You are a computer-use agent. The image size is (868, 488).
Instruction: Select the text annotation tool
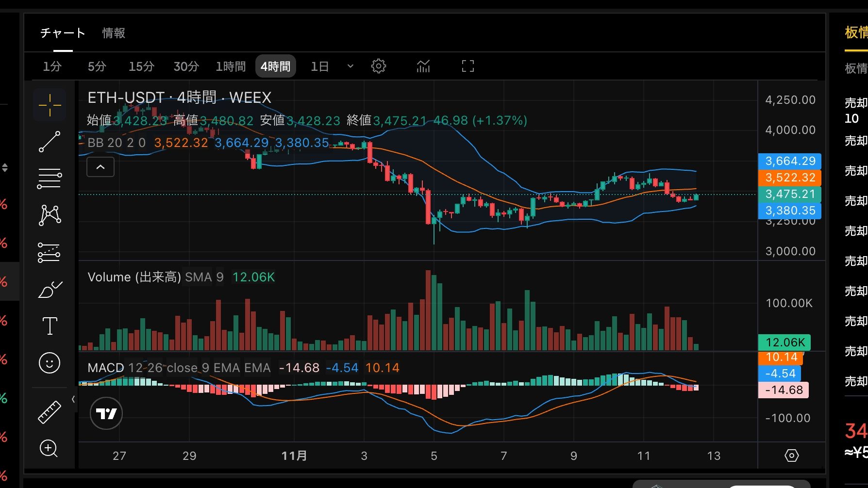tap(50, 326)
